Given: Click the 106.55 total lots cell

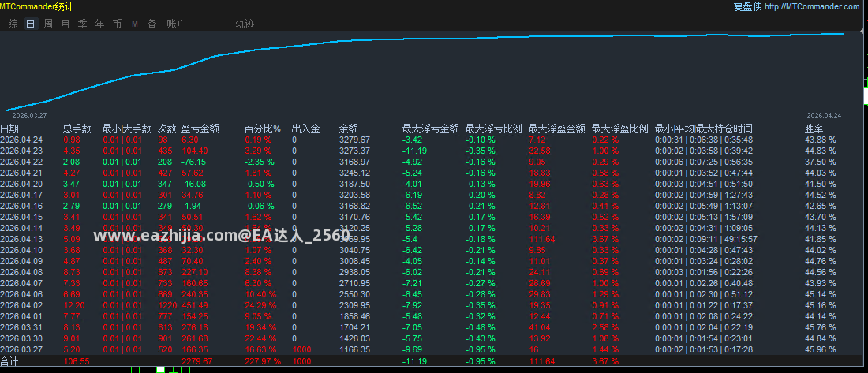Looking at the screenshot, I should 77,361.
